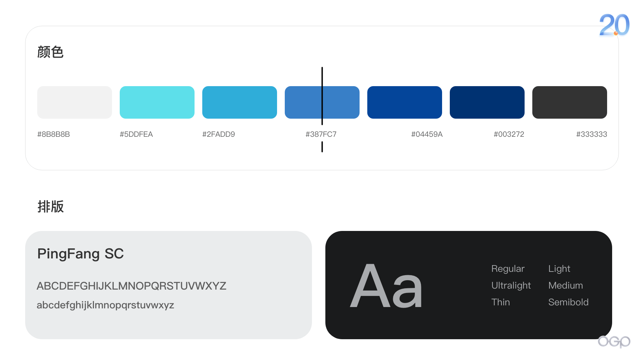Click the 20 logo icon
This screenshot has width=644, height=362.
[614, 25]
